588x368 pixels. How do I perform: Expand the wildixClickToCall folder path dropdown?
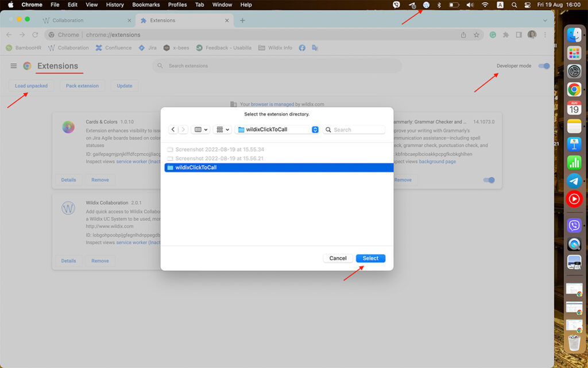pyautogui.click(x=315, y=129)
